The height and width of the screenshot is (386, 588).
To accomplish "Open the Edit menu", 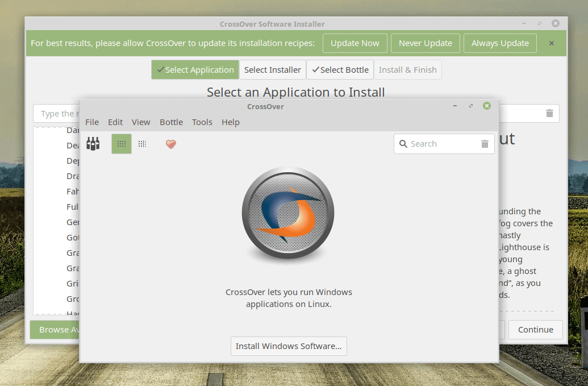I will (x=115, y=122).
